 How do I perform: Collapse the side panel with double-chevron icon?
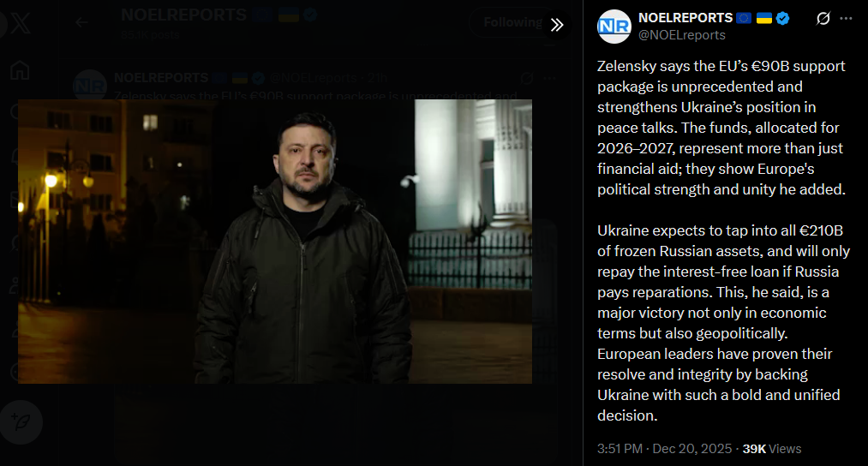(x=557, y=24)
